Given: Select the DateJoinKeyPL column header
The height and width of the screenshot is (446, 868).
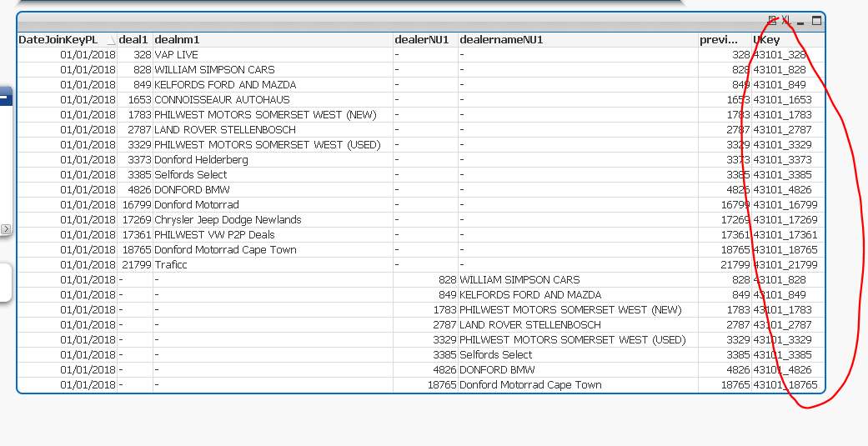Looking at the screenshot, I should (x=58, y=40).
